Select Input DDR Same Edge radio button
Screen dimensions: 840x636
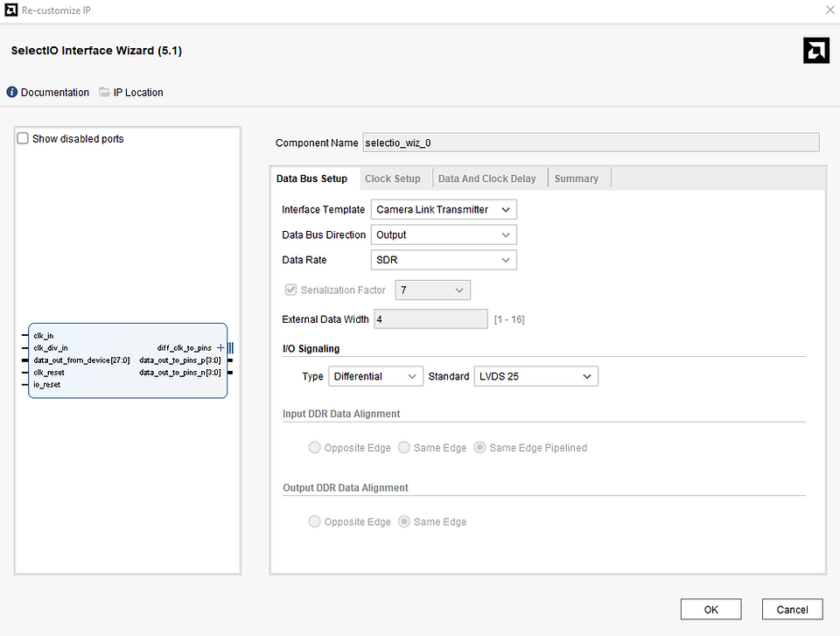click(x=404, y=447)
